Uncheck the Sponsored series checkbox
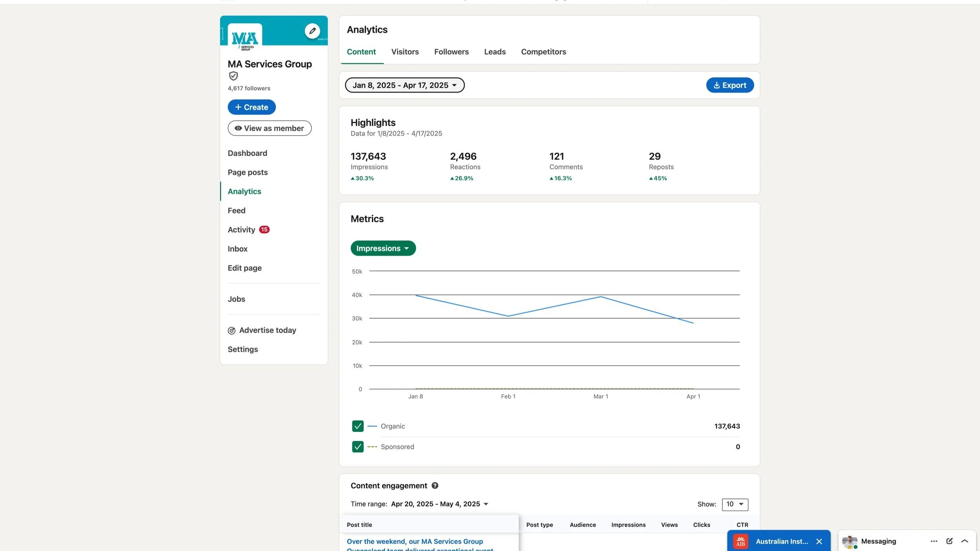Screen dimensions: 980x551 tap(358, 447)
